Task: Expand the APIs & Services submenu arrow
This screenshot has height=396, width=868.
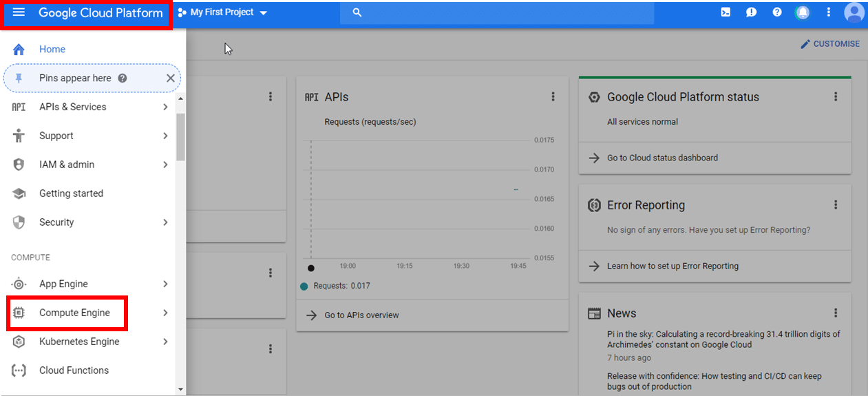Action: (x=165, y=107)
